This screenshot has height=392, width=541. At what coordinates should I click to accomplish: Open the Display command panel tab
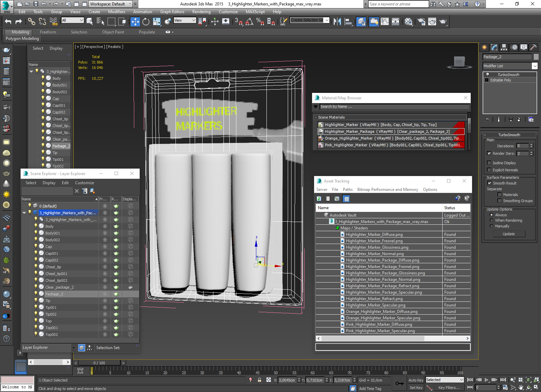coord(524,47)
